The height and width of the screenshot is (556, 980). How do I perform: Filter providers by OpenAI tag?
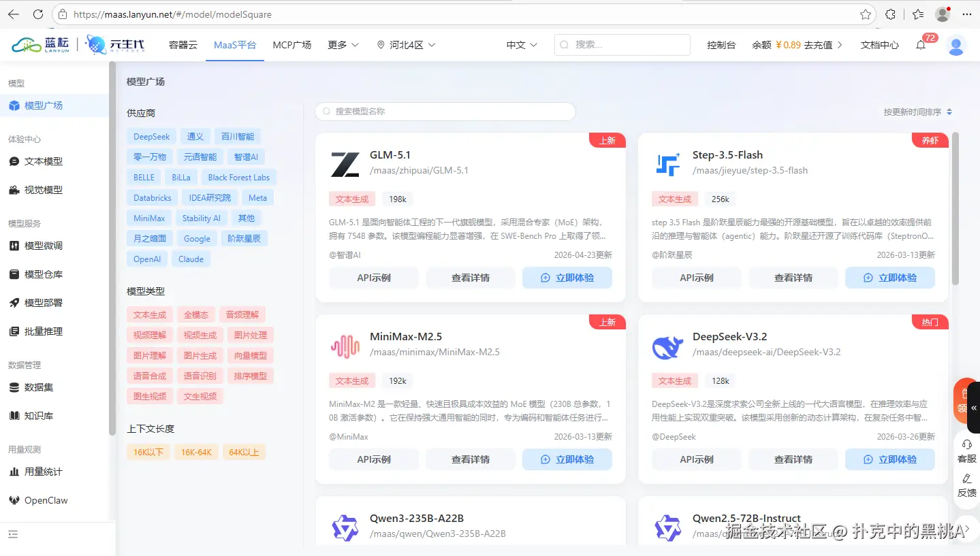[147, 259]
